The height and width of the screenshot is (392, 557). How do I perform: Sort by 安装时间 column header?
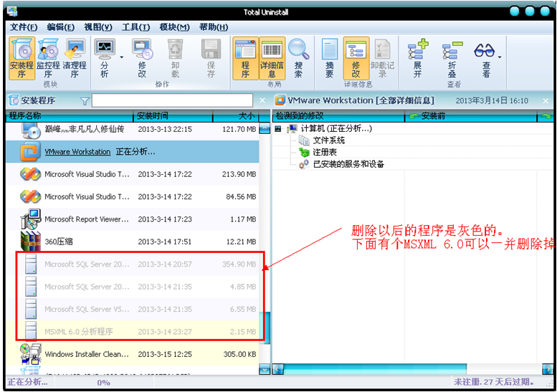tap(173, 116)
